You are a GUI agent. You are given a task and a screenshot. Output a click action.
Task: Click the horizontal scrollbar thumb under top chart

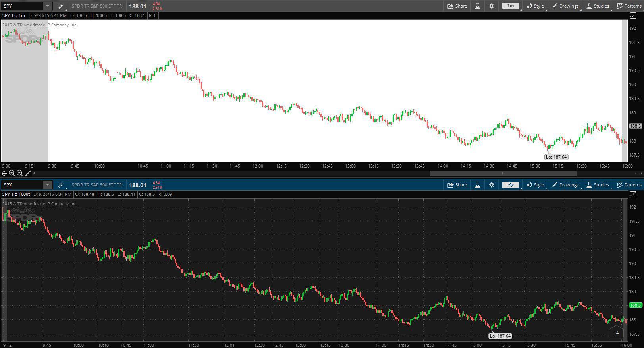click(x=503, y=173)
